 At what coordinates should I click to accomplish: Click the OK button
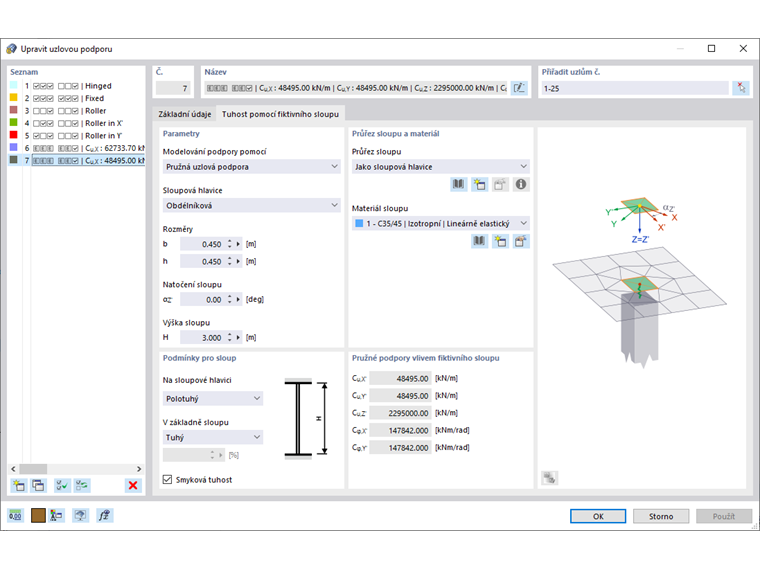(x=598, y=516)
